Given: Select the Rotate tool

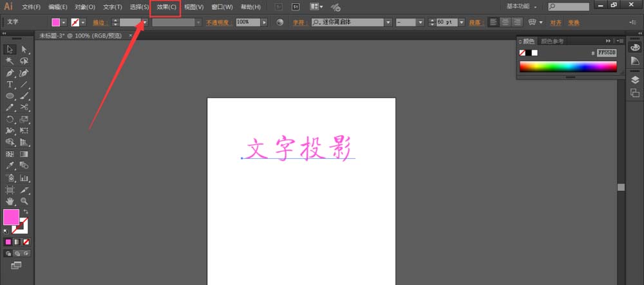Looking at the screenshot, I should coord(10,119).
